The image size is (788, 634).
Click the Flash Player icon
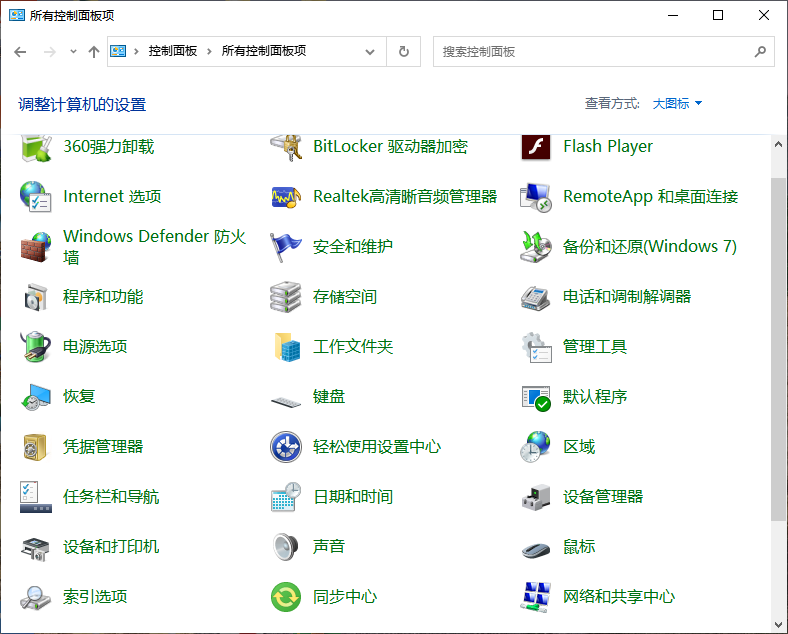point(536,147)
